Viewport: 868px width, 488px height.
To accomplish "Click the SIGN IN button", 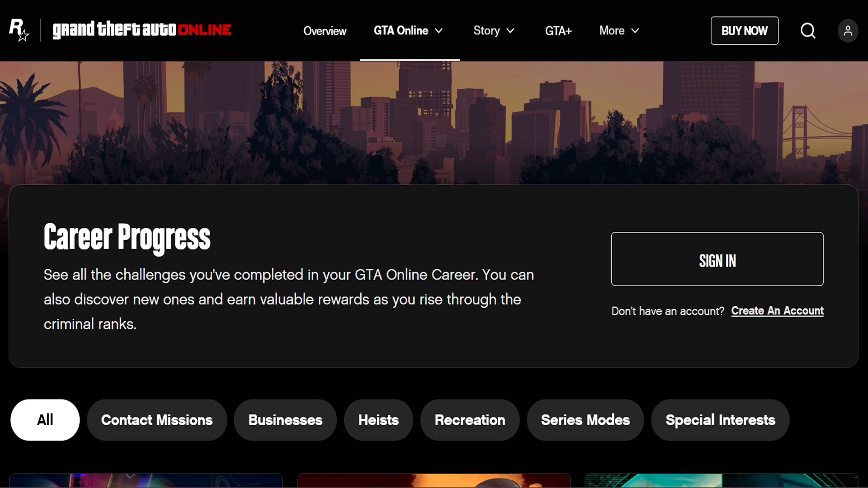I will (717, 259).
